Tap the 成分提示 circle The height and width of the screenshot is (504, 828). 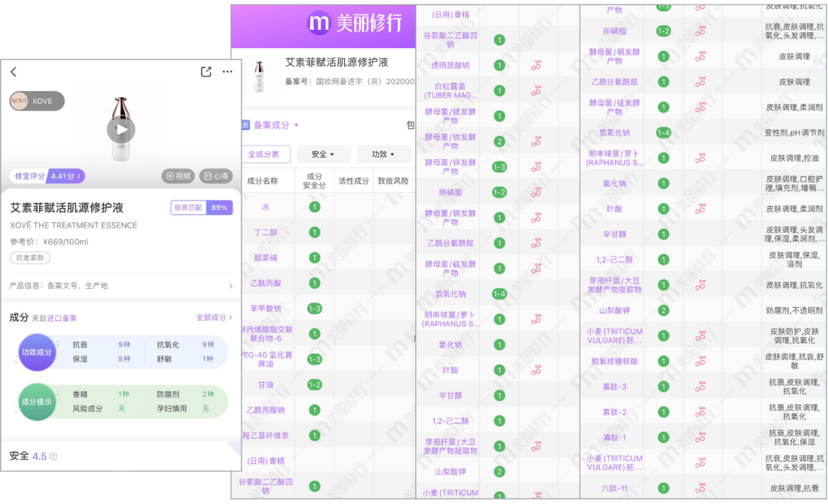click(37, 401)
